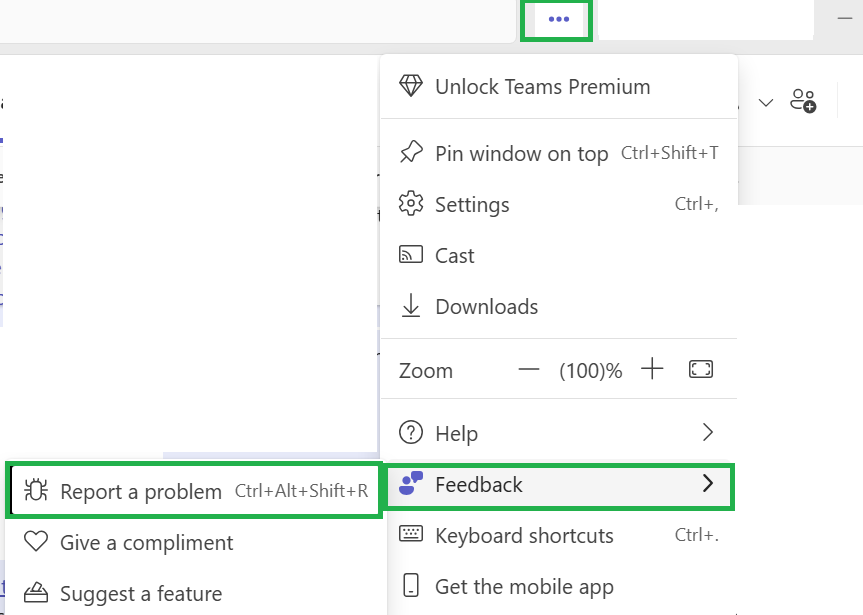Select Suggest a feature
The width and height of the screenshot is (863, 615).
(x=195, y=594)
